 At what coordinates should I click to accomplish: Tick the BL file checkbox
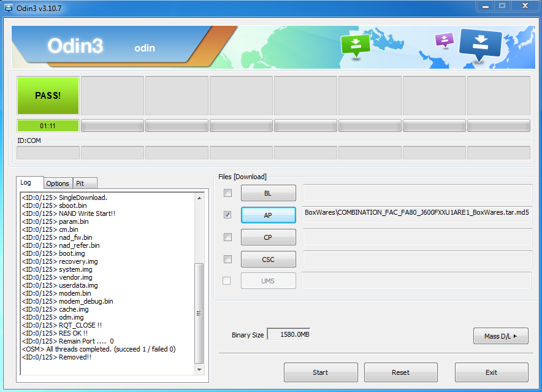tap(227, 193)
